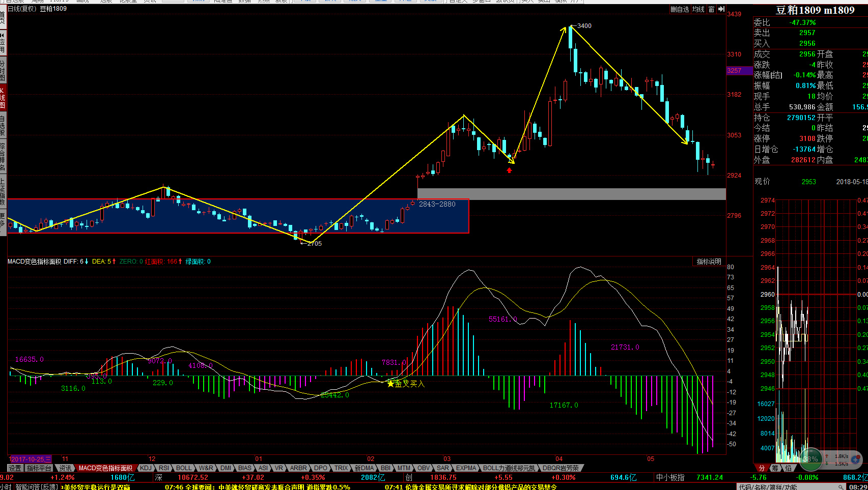Viewport: 868px width, 490px height.
Task: Switch to the SAR indicator tab
Action: (443, 468)
